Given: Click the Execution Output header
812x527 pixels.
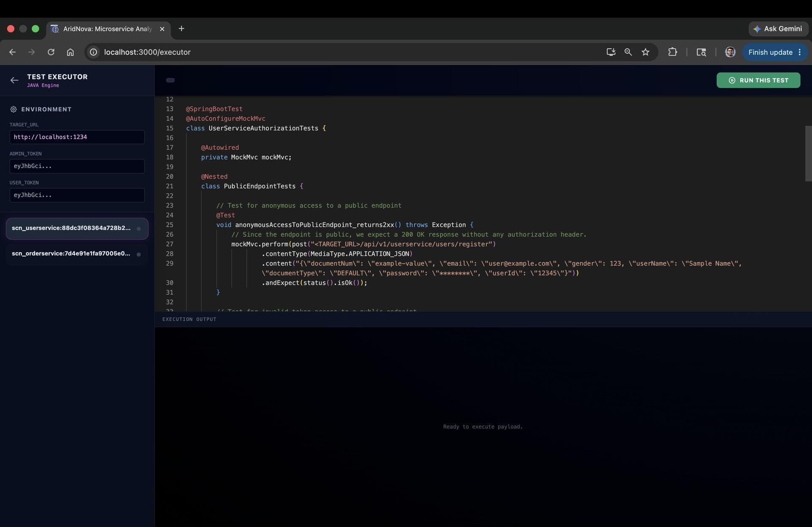Looking at the screenshot, I should 189,319.
